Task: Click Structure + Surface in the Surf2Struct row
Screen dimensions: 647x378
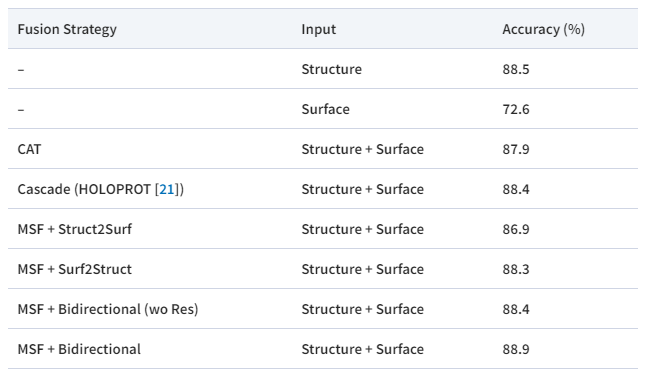Action: click(363, 269)
